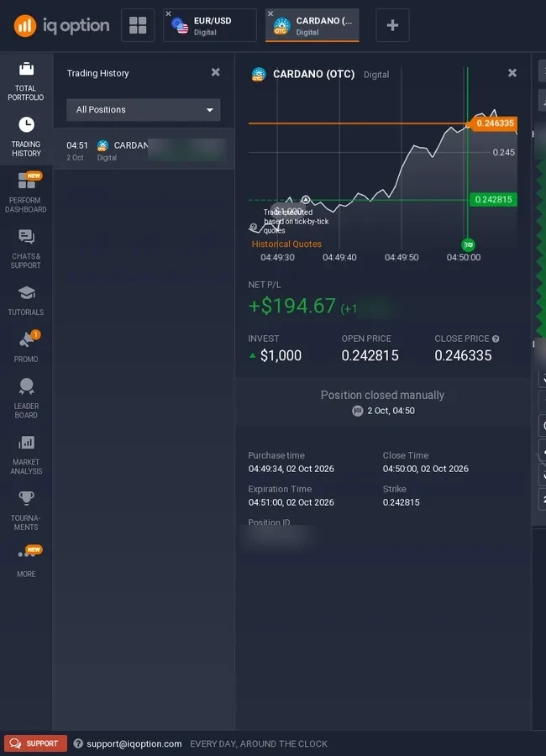Open the Leader Board

(26, 398)
